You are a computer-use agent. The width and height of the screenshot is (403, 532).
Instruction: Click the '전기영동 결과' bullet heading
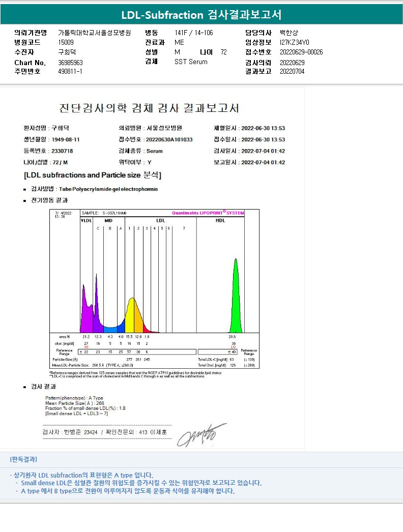49,200
